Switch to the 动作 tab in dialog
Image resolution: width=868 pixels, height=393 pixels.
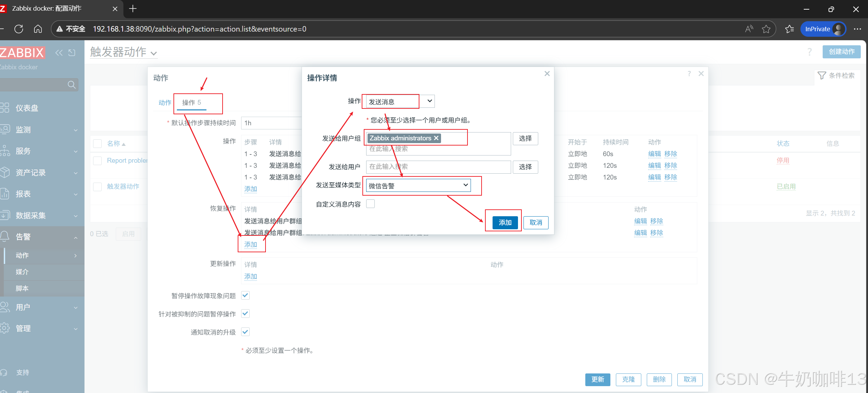click(x=165, y=103)
